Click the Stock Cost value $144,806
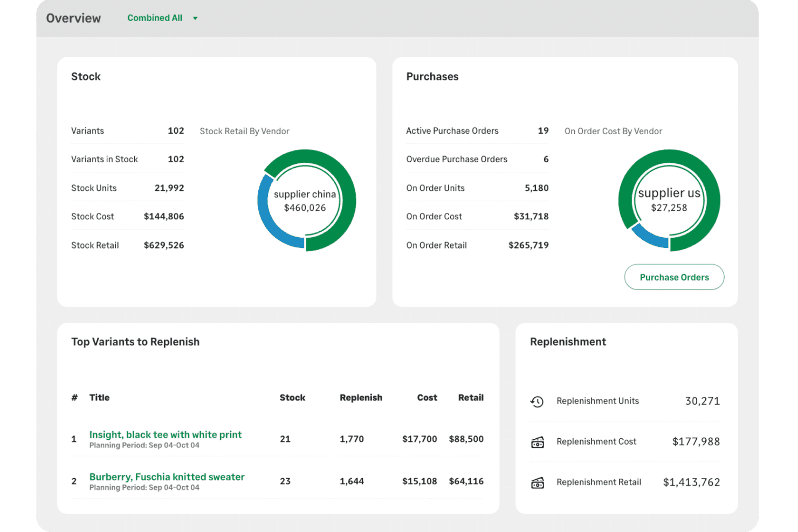Screen dimensions: 798x532 (164, 217)
